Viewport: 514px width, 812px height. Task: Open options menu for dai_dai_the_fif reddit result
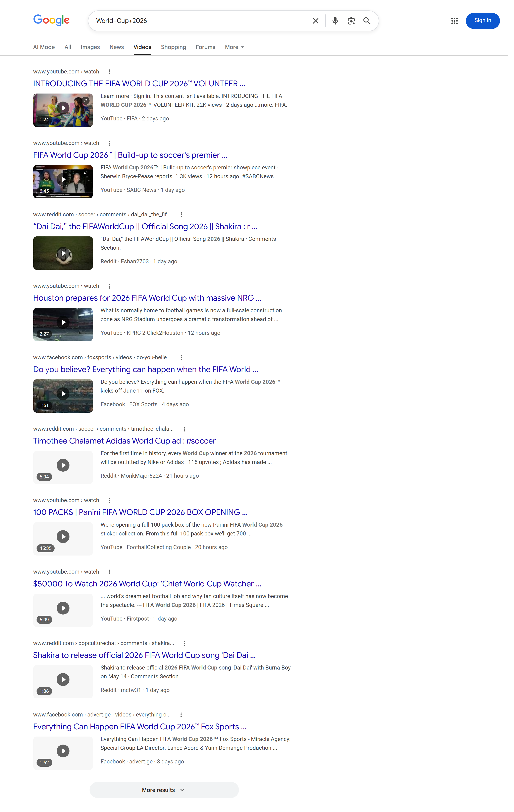tap(182, 215)
